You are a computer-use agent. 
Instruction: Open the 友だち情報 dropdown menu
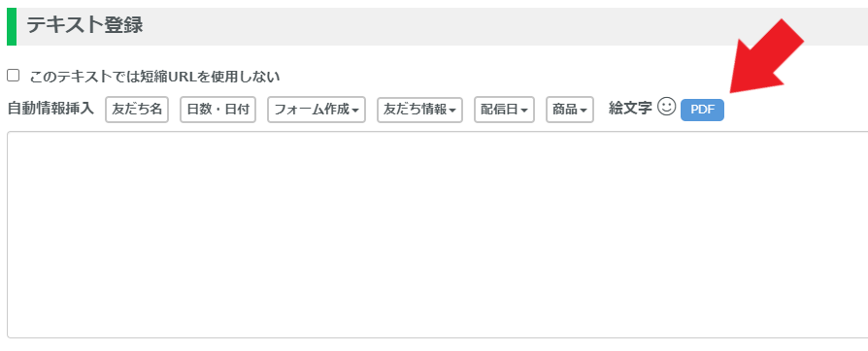pos(419,110)
